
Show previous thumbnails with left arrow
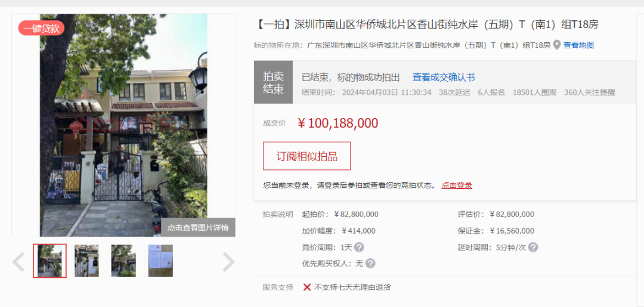(x=18, y=262)
